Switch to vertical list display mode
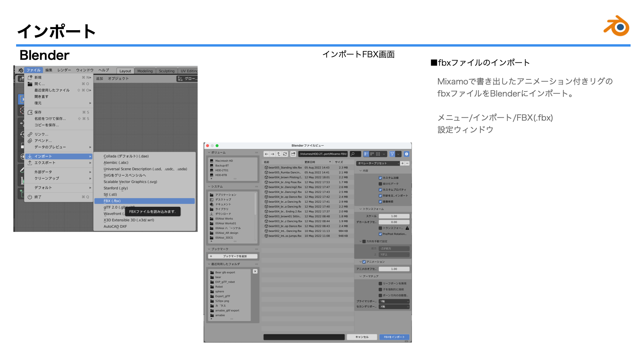The image size is (644, 362). click(366, 154)
